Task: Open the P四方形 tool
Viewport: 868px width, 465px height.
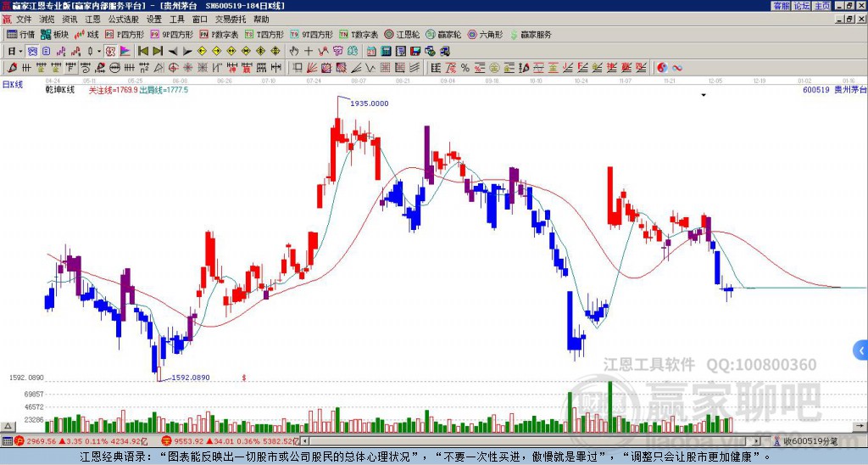Action: click(125, 34)
